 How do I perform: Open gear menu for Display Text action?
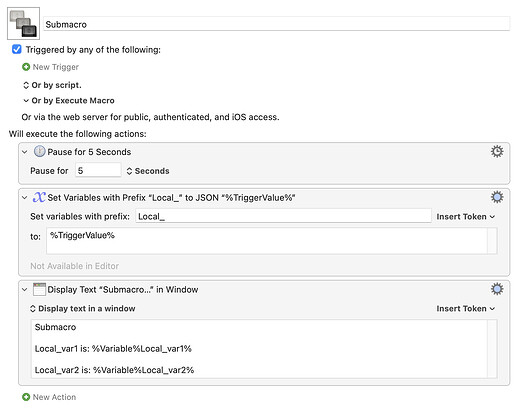[497, 289]
